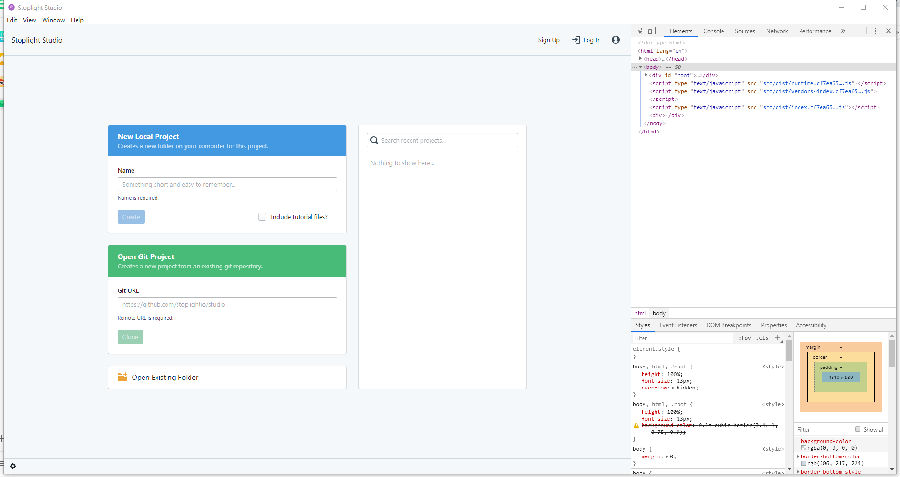
Task: Open the user account avatar icon
Action: [615, 40]
